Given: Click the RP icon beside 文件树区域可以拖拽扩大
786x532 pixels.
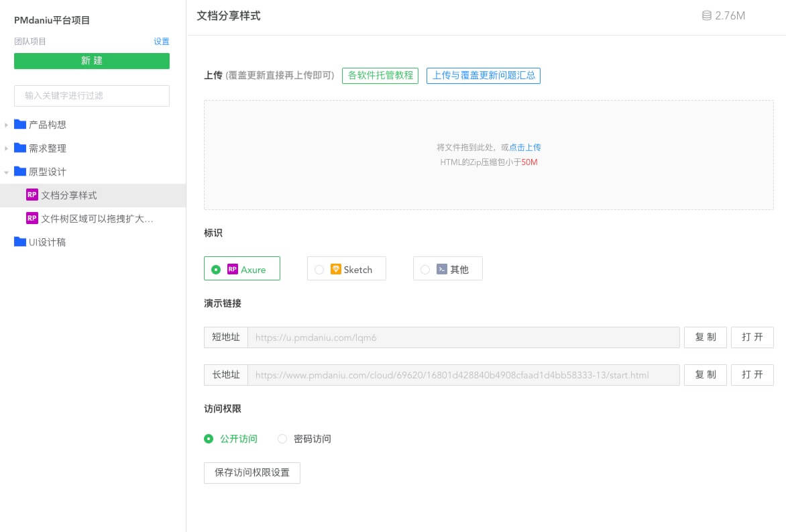Looking at the screenshot, I should 32,218.
